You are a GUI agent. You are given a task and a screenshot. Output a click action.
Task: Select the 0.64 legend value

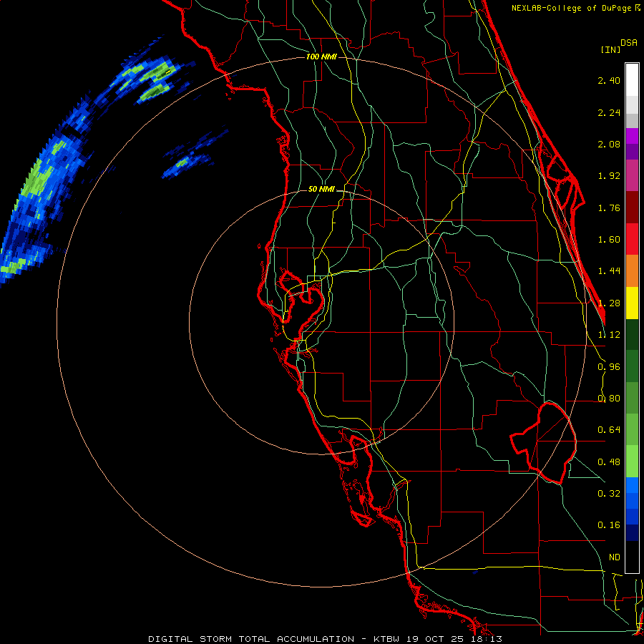click(x=609, y=430)
